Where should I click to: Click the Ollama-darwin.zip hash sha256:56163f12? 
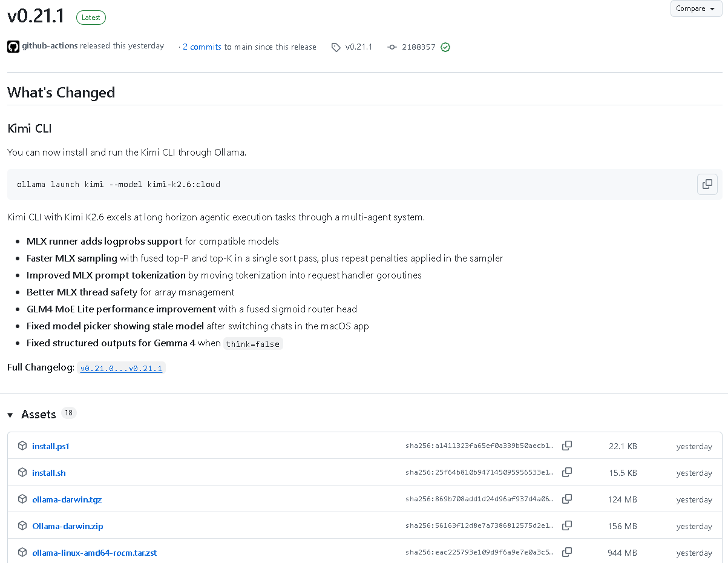[479, 526]
